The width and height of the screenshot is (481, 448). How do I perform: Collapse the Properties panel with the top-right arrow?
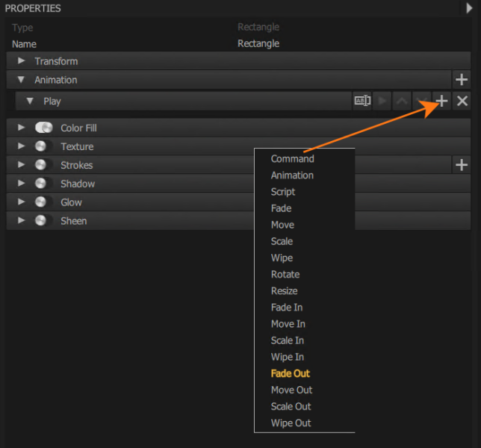[x=469, y=8]
